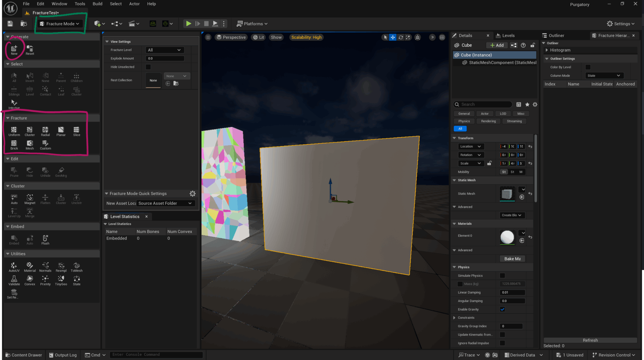Open the Fracture Mode selector dropdown
The width and height of the screenshot is (644, 360).
pyautogui.click(x=60, y=23)
